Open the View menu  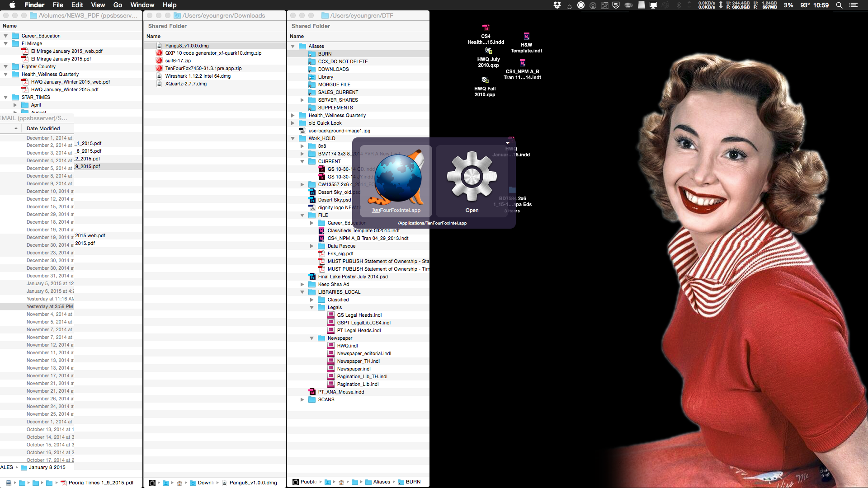98,5
